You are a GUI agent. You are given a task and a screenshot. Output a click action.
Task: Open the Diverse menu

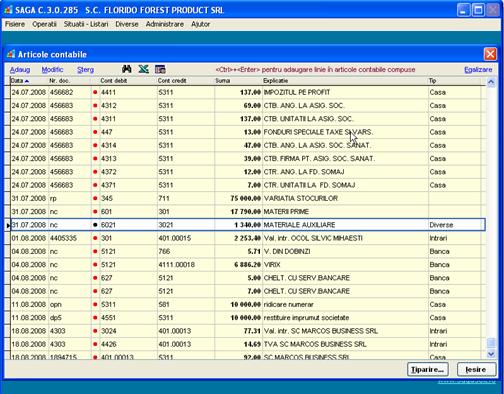[x=127, y=24]
